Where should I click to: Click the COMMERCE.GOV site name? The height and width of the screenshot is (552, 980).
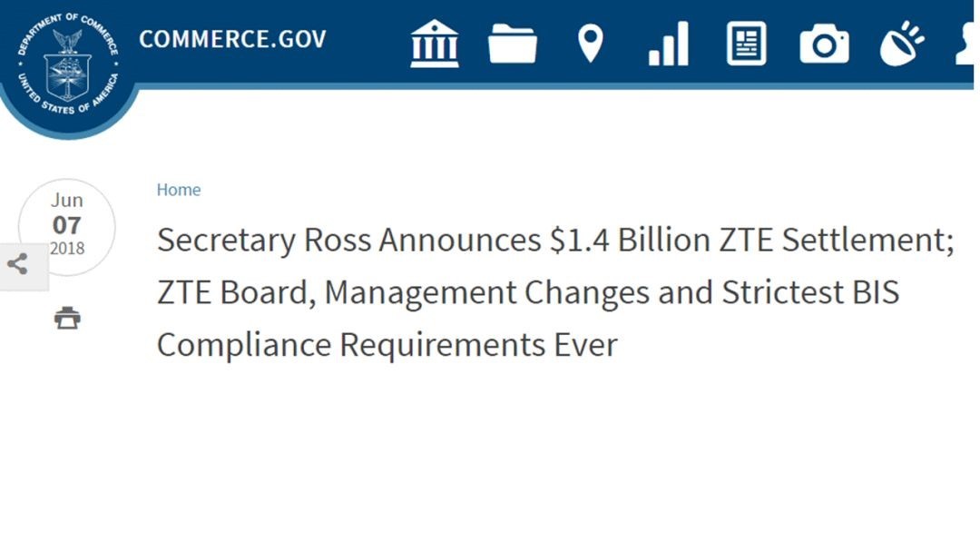point(232,40)
